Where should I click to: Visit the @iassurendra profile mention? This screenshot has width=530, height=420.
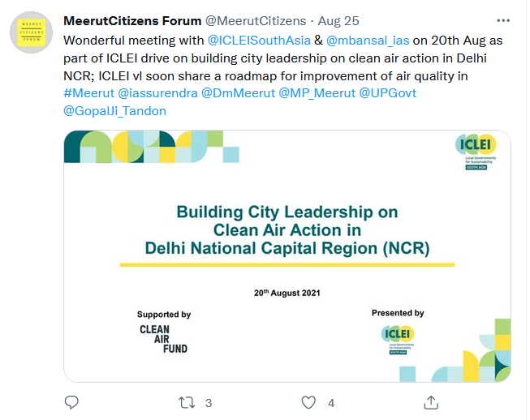(157, 93)
